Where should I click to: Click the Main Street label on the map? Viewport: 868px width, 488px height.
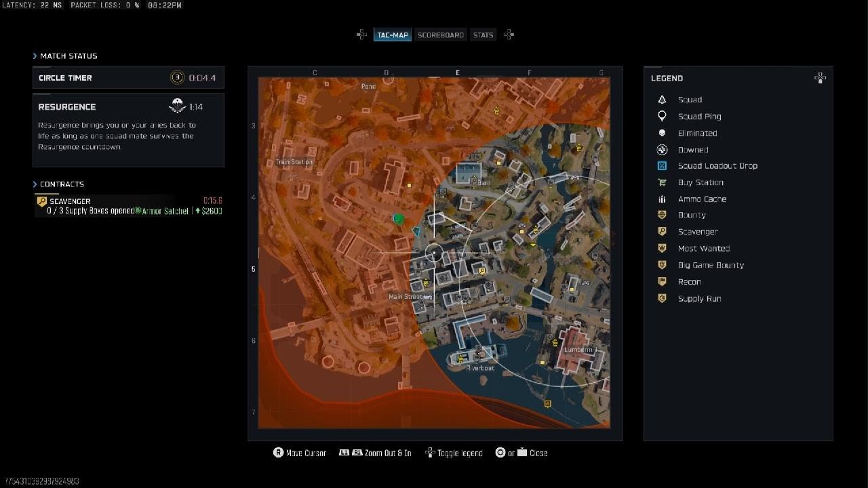coord(406,297)
